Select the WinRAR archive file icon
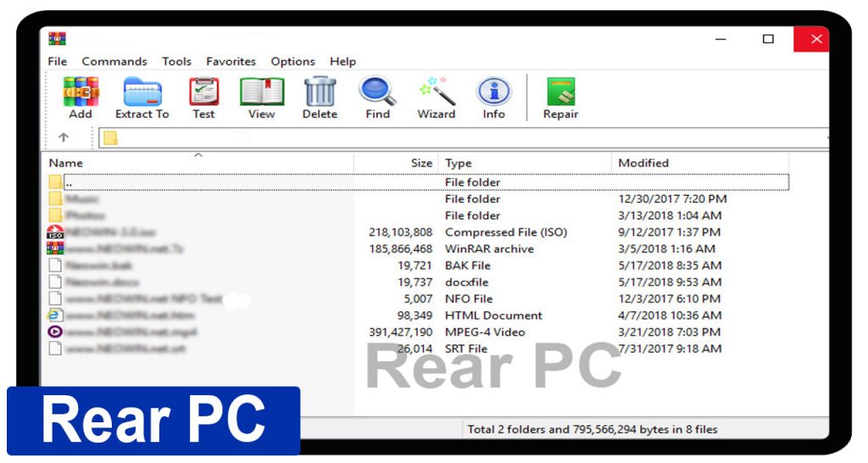Viewport: 868px width, 463px height. coord(55,248)
